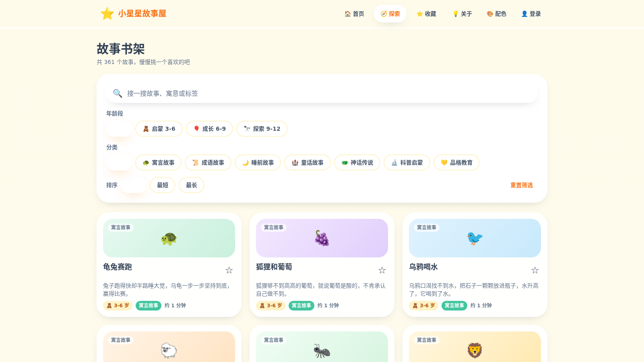Click the 3-6 岁 tag on 龟兔赛跑 card
Image resolution: width=644 pixels, height=362 pixels.
pyautogui.click(x=118, y=306)
